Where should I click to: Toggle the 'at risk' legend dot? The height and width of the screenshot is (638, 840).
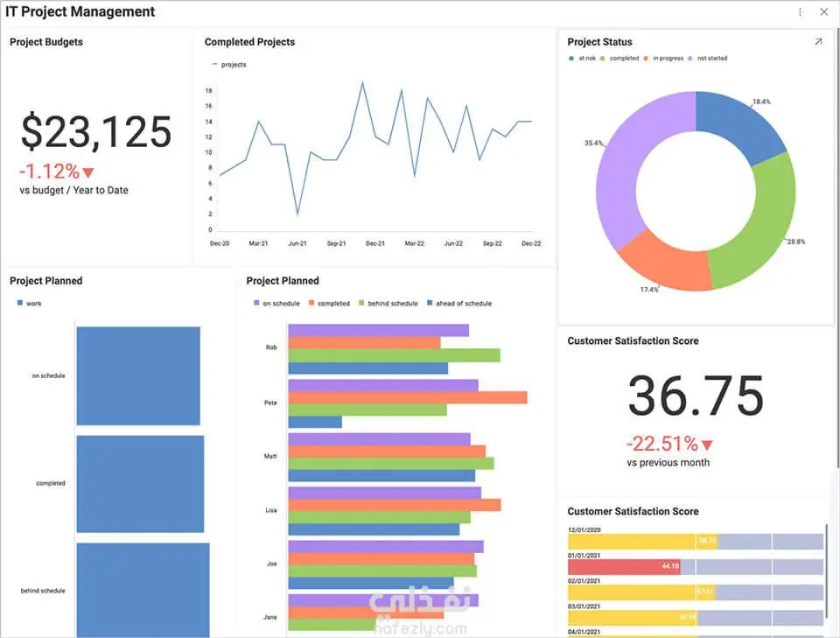(571, 59)
